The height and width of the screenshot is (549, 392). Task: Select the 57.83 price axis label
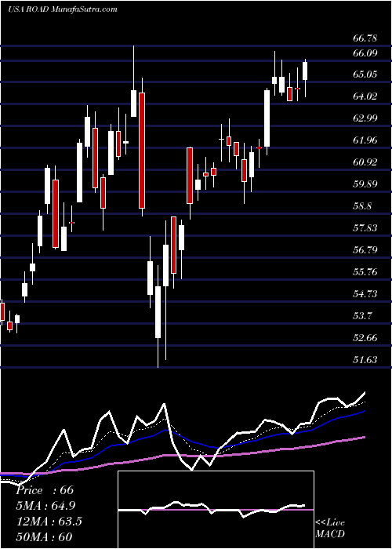pos(365,228)
